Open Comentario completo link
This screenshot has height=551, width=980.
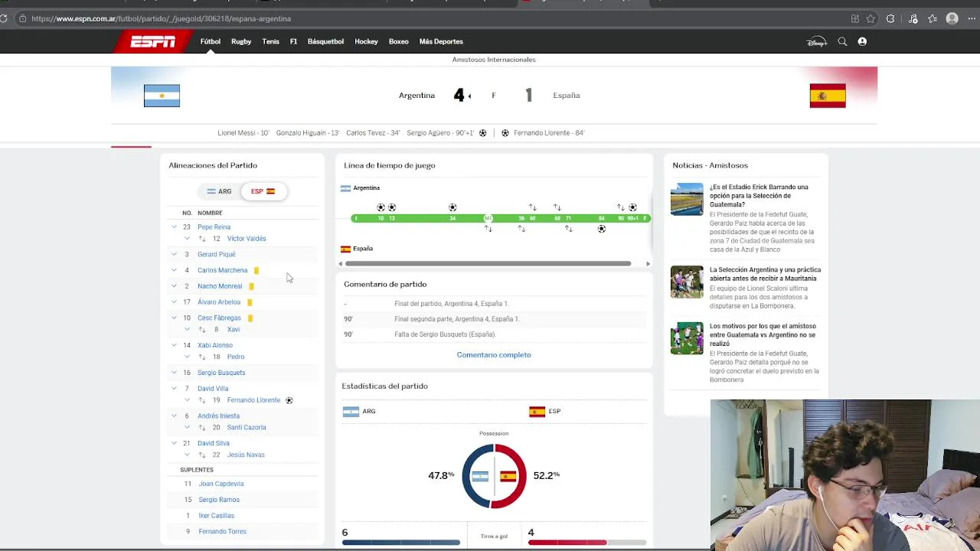(494, 355)
